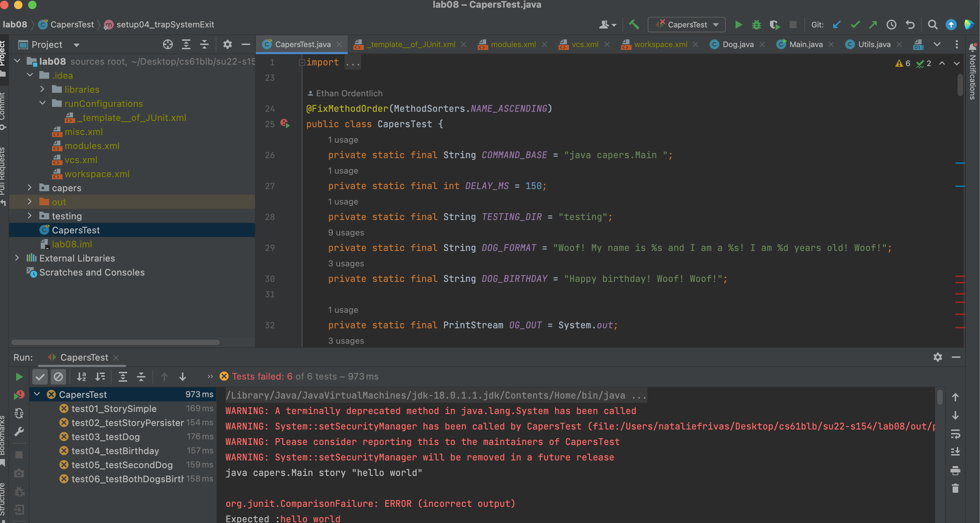Click Git push arrow icon
Screen dimensions: 980x523
[x=873, y=25]
